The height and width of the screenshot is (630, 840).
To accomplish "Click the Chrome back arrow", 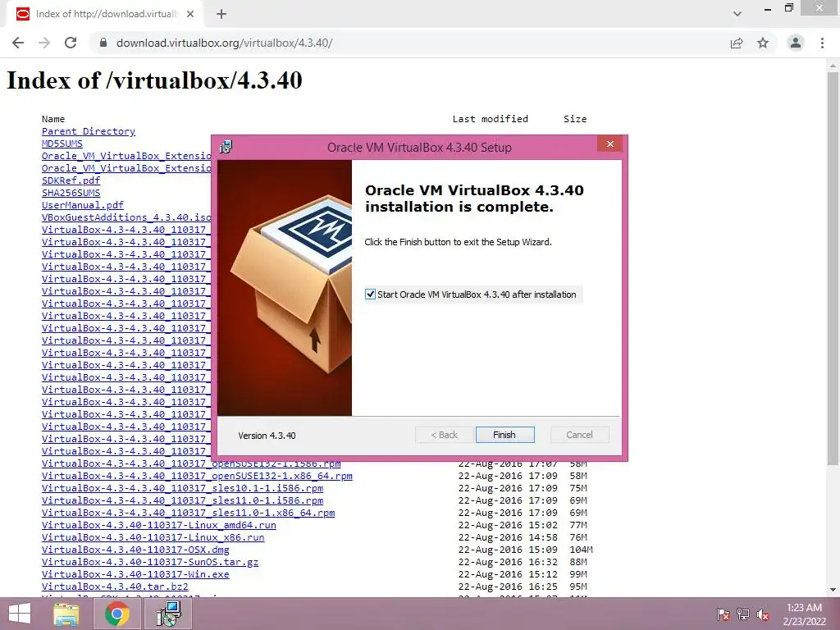I will coord(18,43).
